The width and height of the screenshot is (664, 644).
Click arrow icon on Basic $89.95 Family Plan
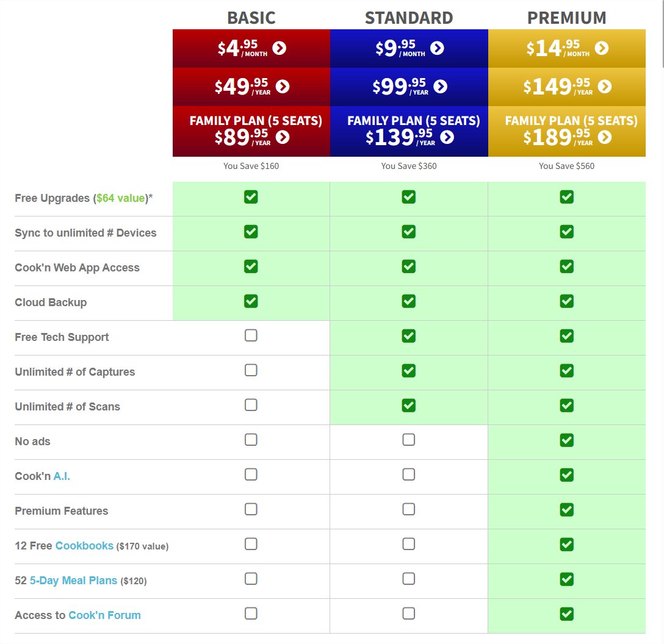283,137
